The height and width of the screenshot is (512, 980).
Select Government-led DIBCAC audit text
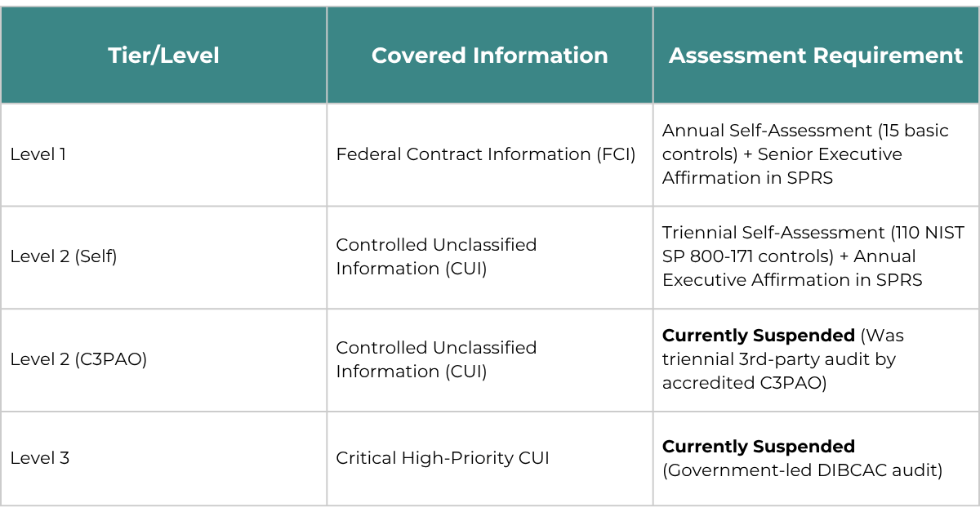tap(802, 470)
